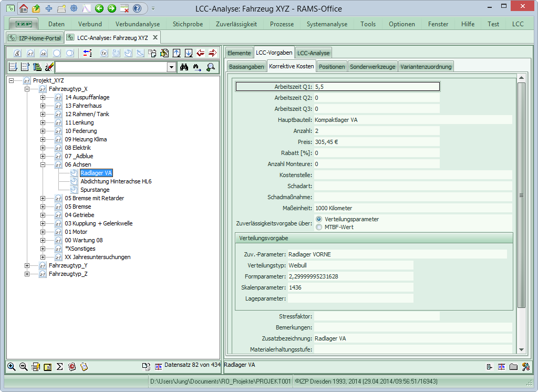
Task: Close the LCC-Analyse: Fahrzeug XYZ tab
Action: pyautogui.click(x=155, y=37)
